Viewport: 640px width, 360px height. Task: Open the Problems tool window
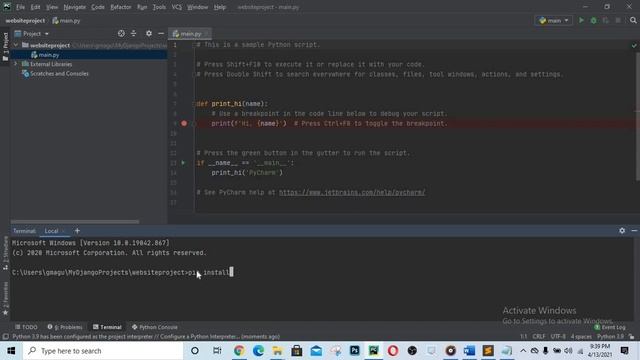65,327
